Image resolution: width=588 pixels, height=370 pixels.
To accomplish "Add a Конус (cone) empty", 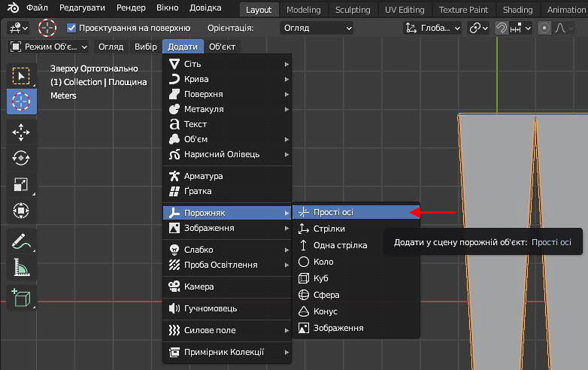I will click(356, 311).
